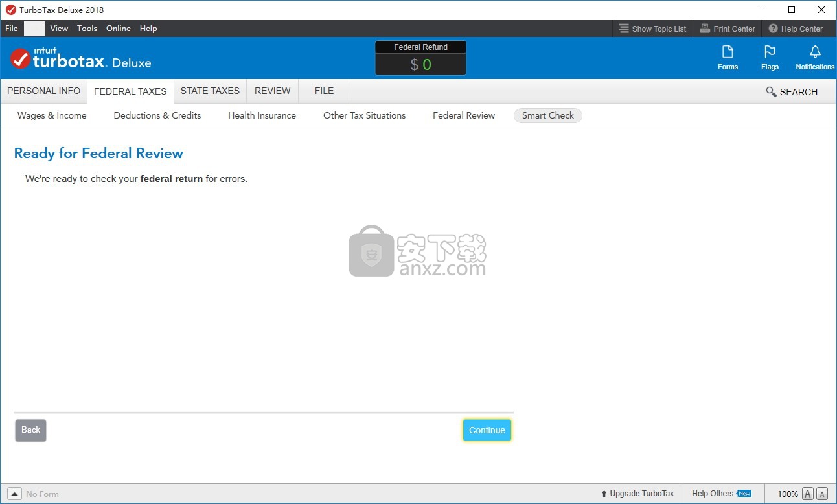Maximize the TurboTax window
The width and height of the screenshot is (837, 504).
[792, 10]
